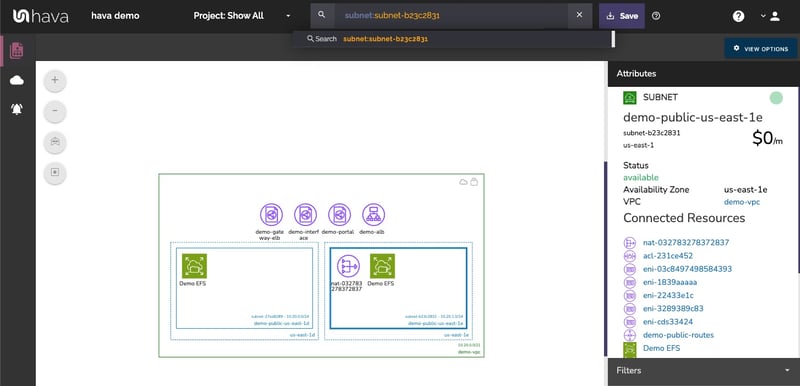Click the lock icon in VPC corner
Viewport: 800px width, 386px height.
474,182
